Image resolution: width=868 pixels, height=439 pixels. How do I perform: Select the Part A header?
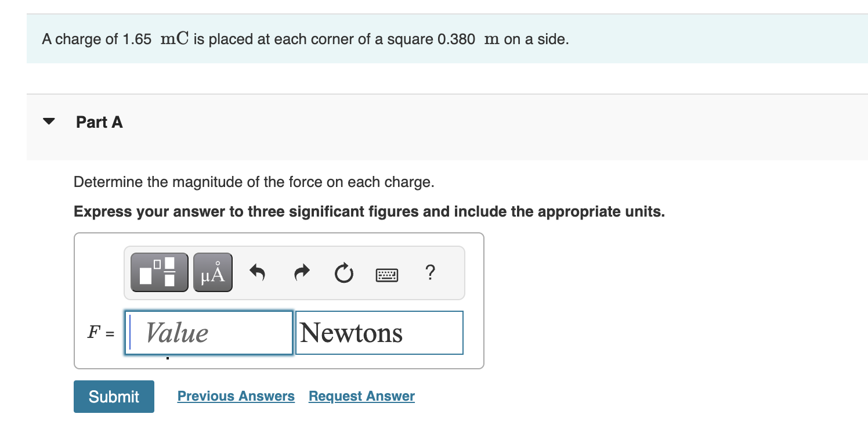click(99, 122)
